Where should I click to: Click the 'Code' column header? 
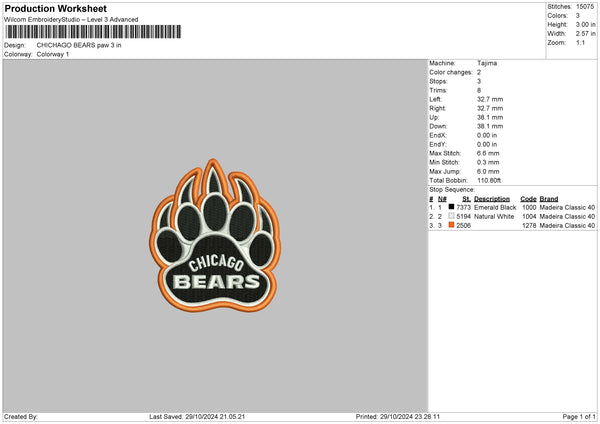tap(528, 199)
